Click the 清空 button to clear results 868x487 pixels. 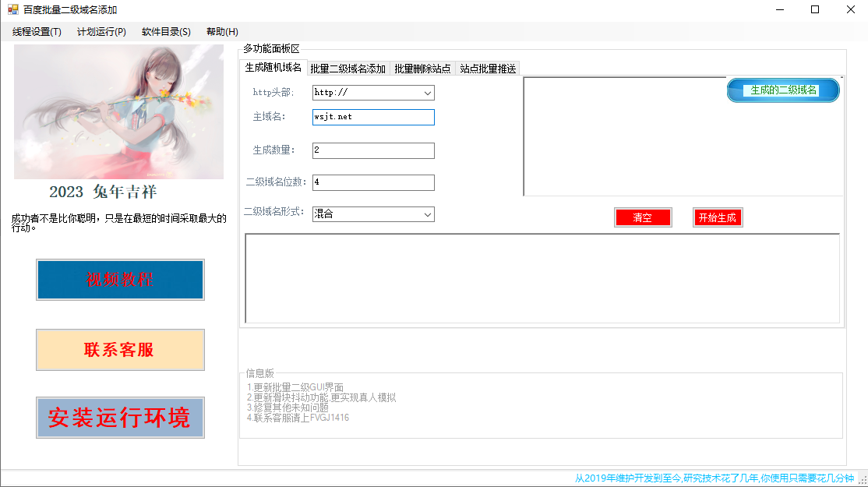(x=643, y=217)
